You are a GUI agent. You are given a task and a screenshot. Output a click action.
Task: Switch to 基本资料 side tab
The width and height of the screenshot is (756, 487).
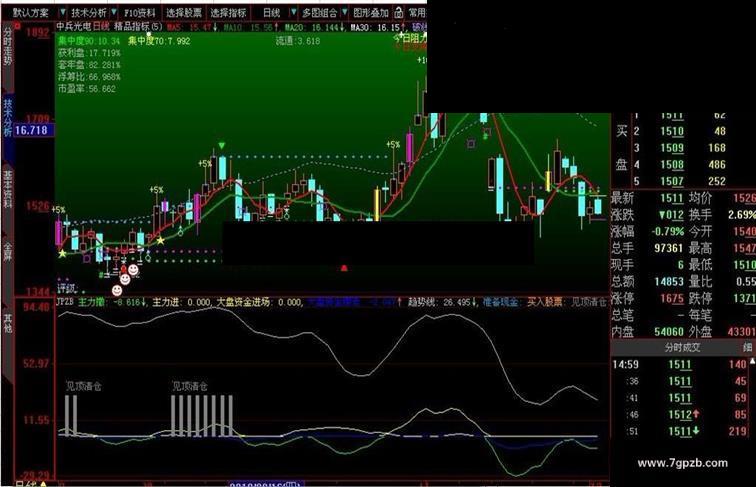8,189
